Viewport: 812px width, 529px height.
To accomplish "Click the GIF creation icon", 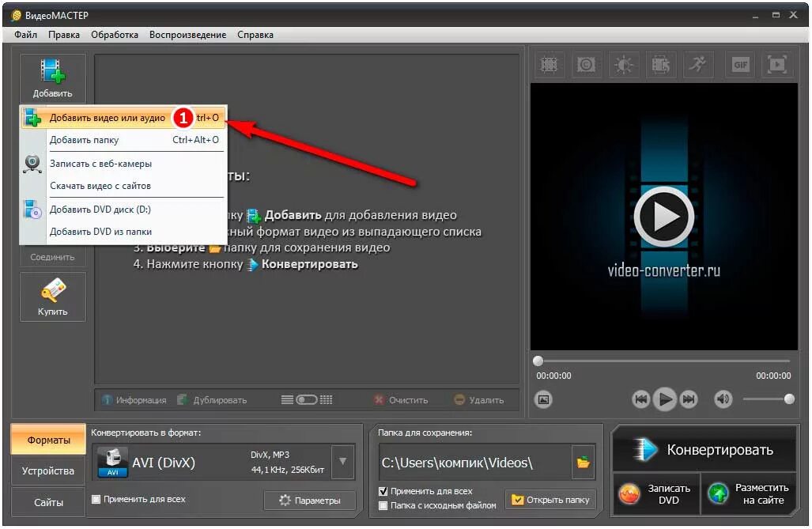I will 741,65.
